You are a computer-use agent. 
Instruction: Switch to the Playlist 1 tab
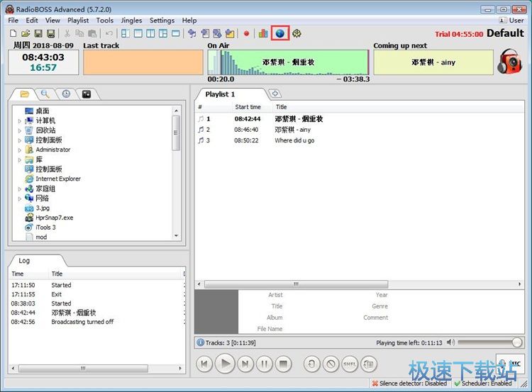click(220, 94)
